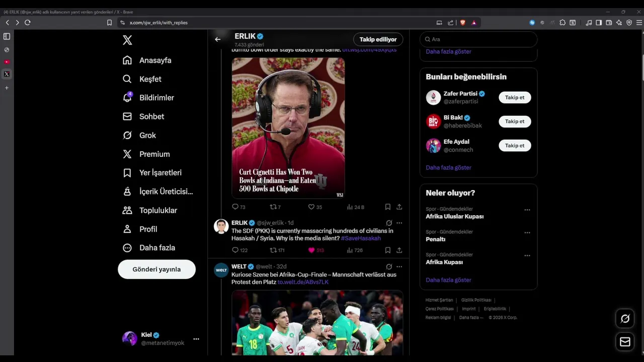Bookmark this page in address bar
Image resolution: width=644 pixels, height=362 pixels.
pyautogui.click(x=109, y=23)
